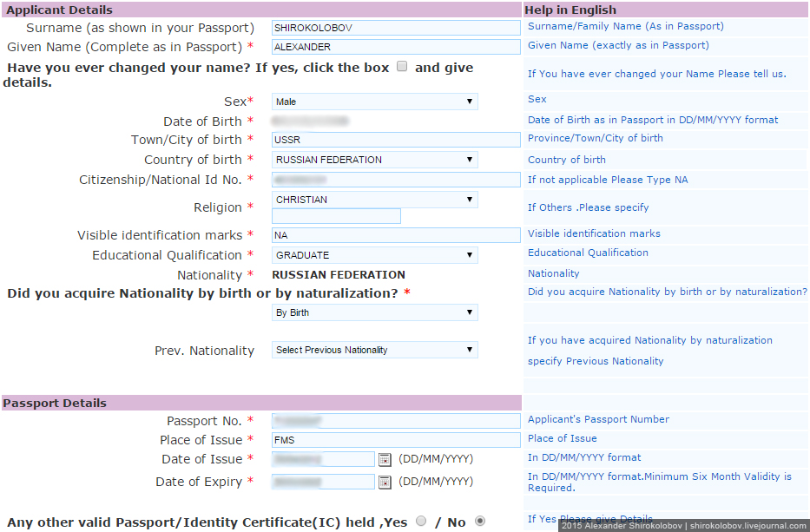810x532 pixels.
Task: Expand Educational Qualification dropdown
Action: coord(374,255)
